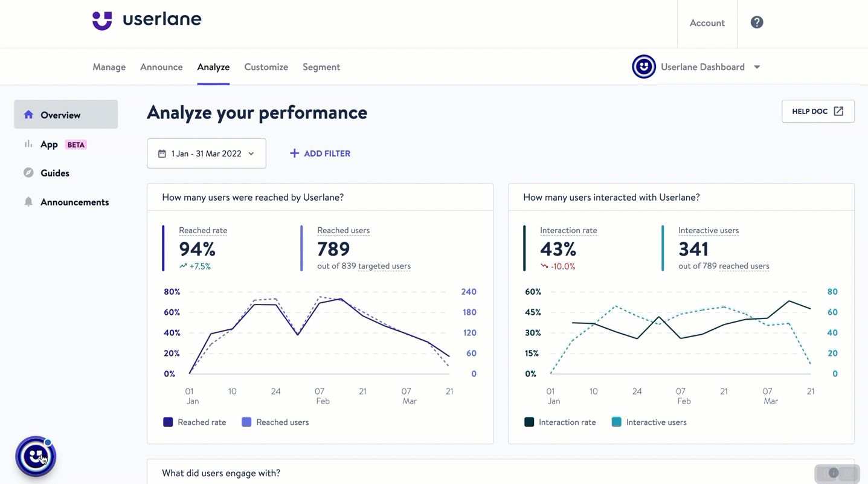Click the reached users link
The width and height of the screenshot is (868, 484).
tap(744, 266)
